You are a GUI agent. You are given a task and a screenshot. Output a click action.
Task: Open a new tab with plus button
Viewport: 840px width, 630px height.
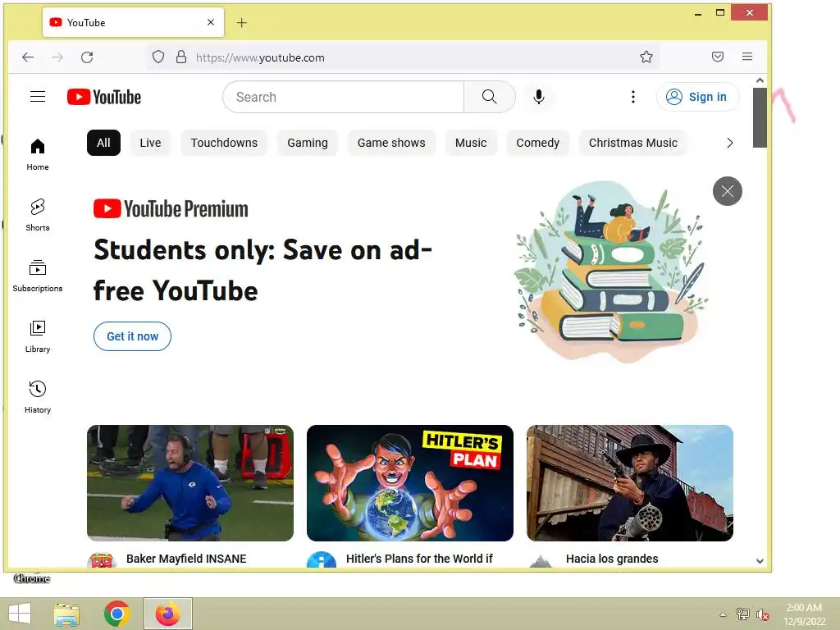[x=242, y=22]
